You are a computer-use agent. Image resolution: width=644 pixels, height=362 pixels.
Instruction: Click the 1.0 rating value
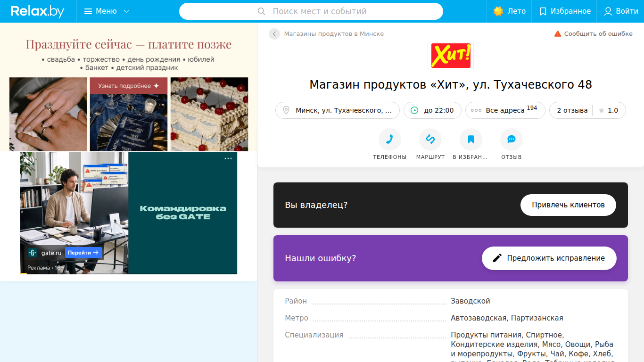coord(613,110)
